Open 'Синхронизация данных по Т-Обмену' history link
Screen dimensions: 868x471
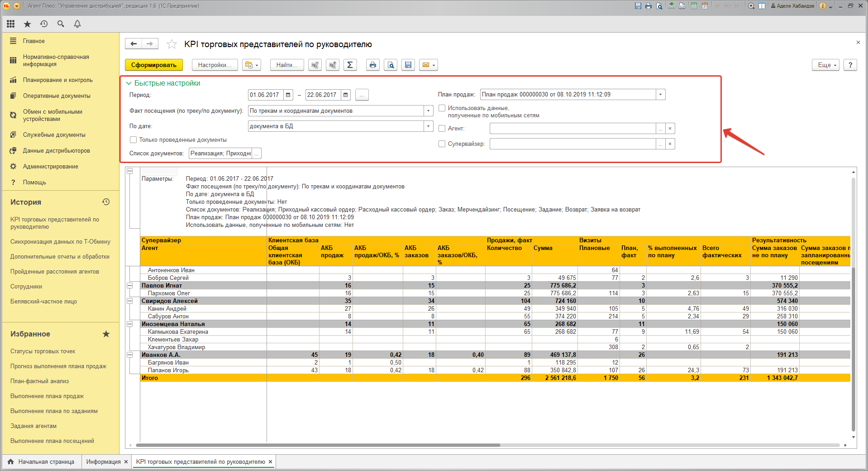click(60, 241)
